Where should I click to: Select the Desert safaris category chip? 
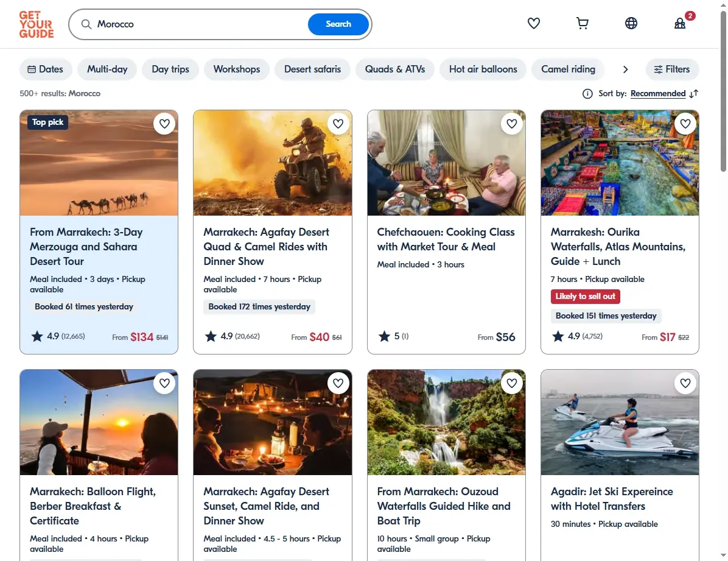pos(312,69)
